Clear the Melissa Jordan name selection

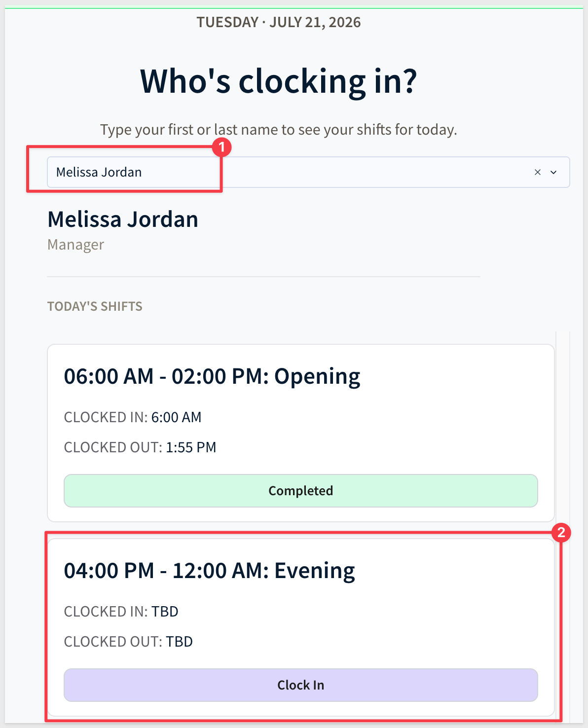(x=538, y=172)
